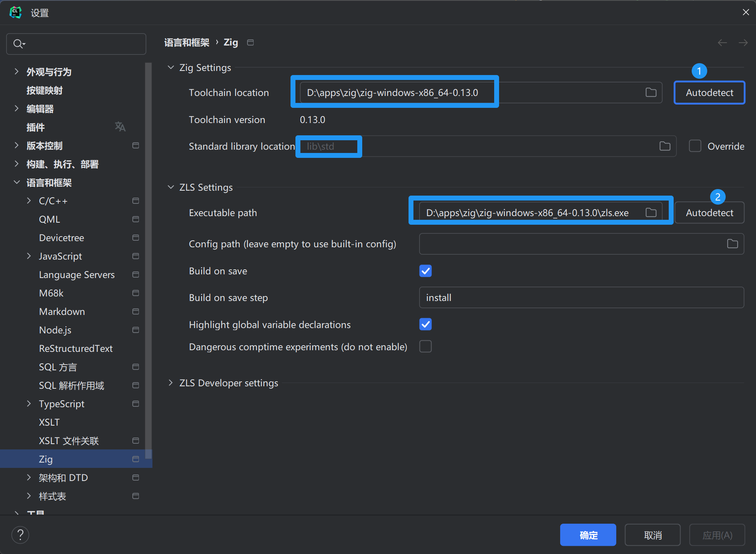
Task: Click 语言和框架 breadcrumb link
Action: (187, 43)
